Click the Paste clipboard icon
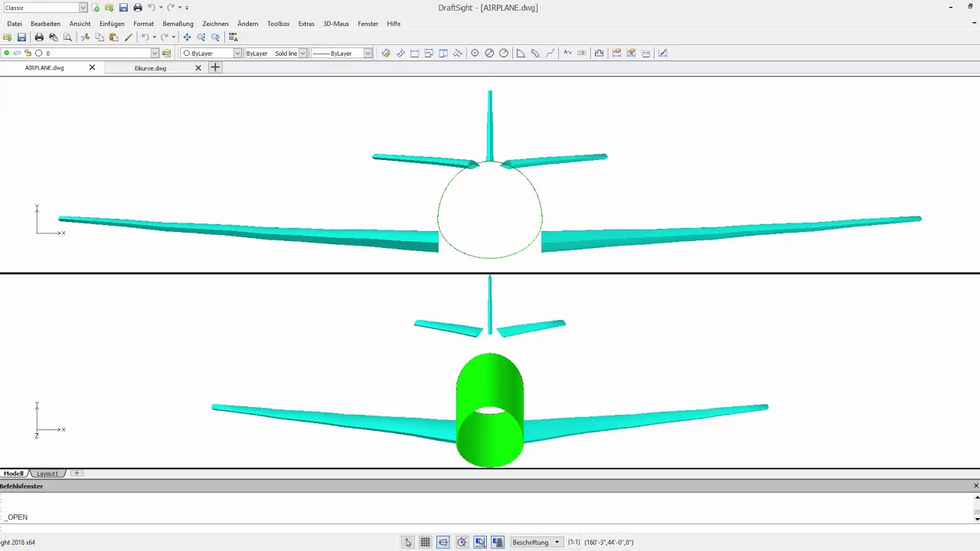The image size is (980, 551). tap(113, 37)
